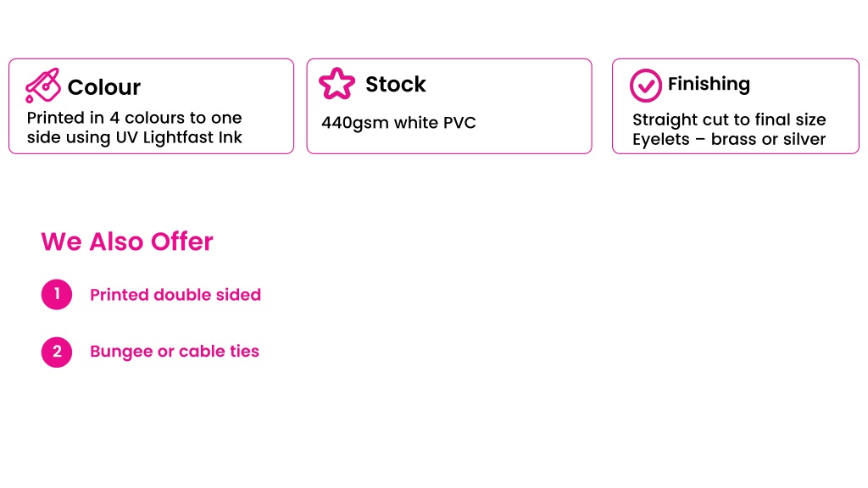Click the word Offer in pink heading

click(181, 241)
